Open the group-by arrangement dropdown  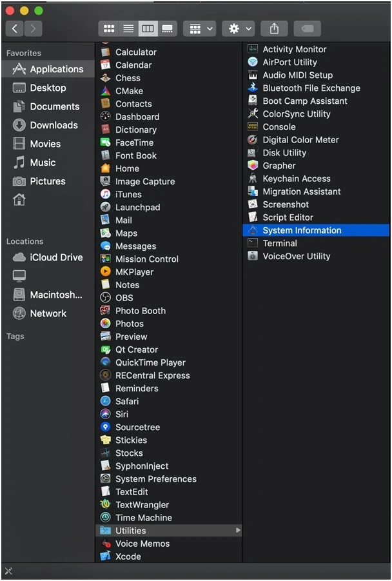pos(201,28)
